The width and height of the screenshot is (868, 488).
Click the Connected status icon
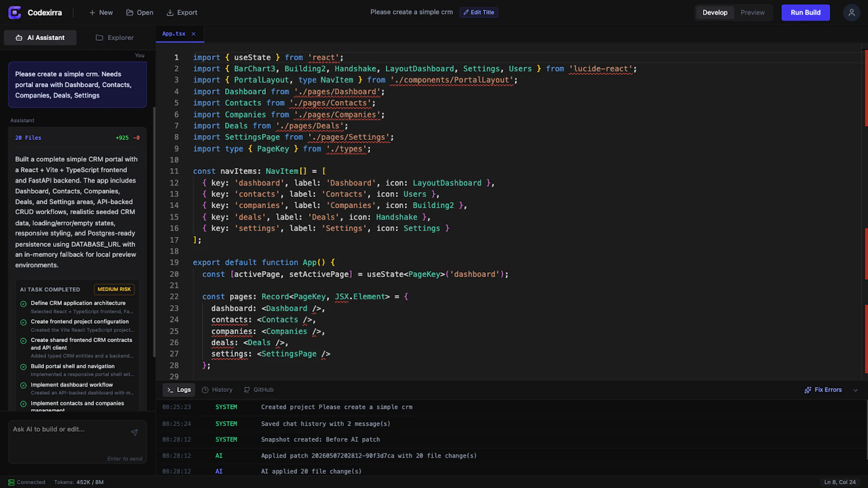11,483
